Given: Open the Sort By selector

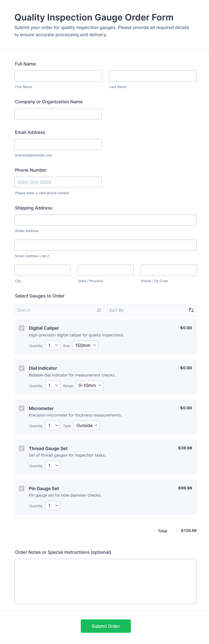Looking at the screenshot, I should (x=150, y=310).
